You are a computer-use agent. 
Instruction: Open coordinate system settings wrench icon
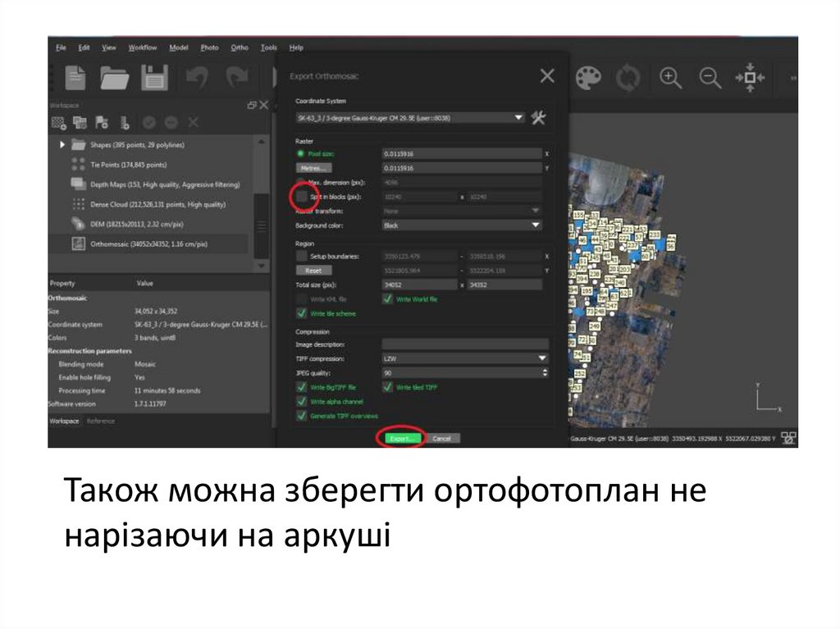(538, 117)
